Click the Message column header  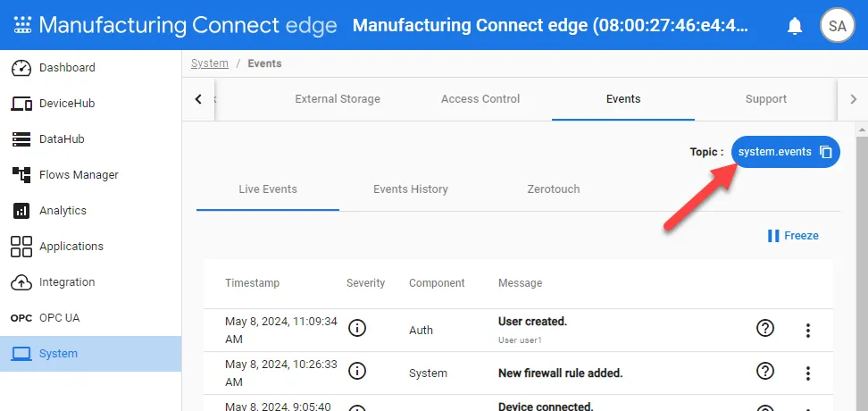tap(520, 283)
